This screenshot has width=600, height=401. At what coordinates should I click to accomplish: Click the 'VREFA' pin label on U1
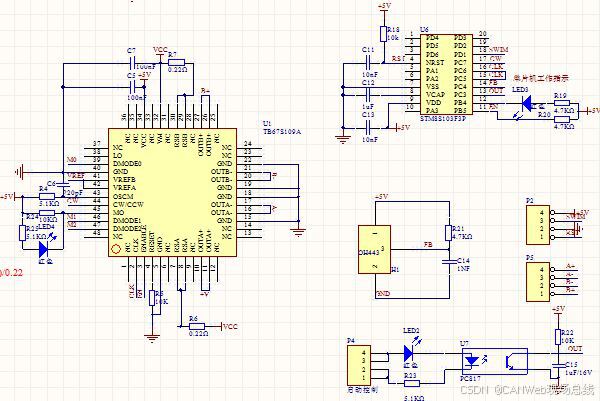click(124, 187)
